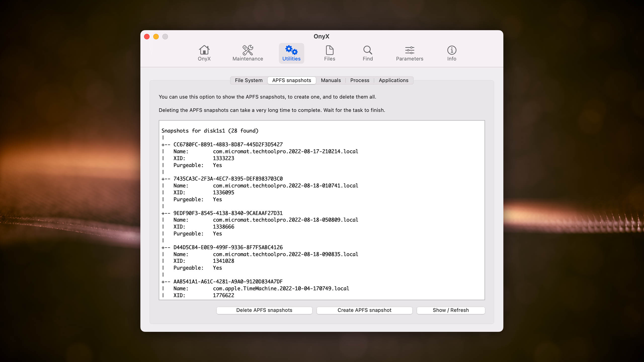Click snapshot UUID CC6780FC-BB91-4BB3-BD87-445D2F3D5427
The width and height of the screenshot is (644, 362).
(x=228, y=145)
